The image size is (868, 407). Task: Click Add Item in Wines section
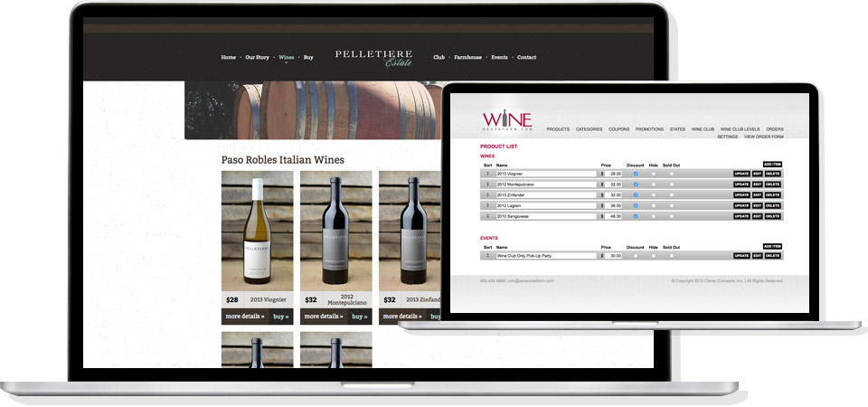point(772,165)
